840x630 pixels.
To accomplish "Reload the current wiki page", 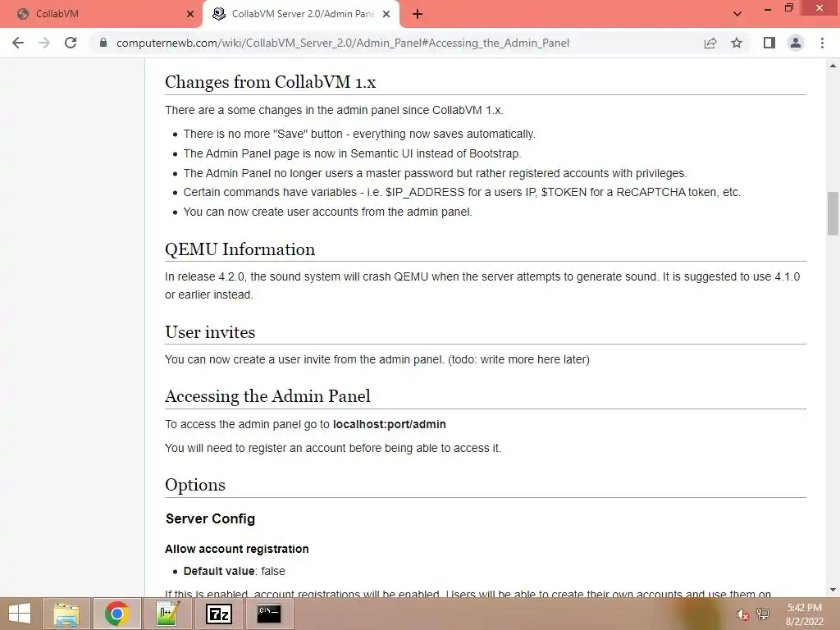I will click(71, 43).
